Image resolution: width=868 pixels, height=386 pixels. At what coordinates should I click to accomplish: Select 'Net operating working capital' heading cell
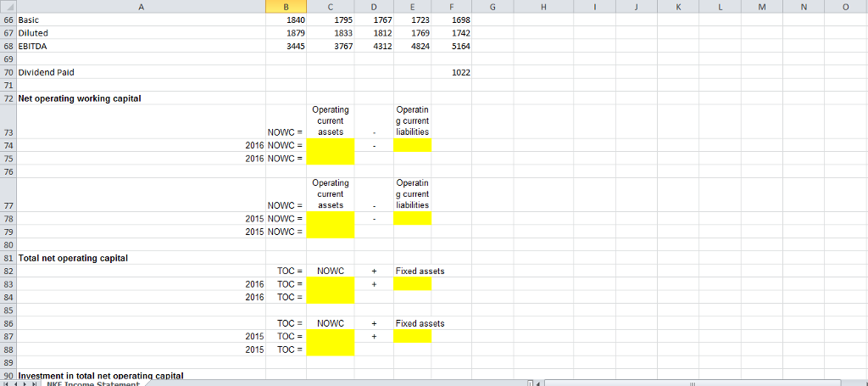(142, 98)
